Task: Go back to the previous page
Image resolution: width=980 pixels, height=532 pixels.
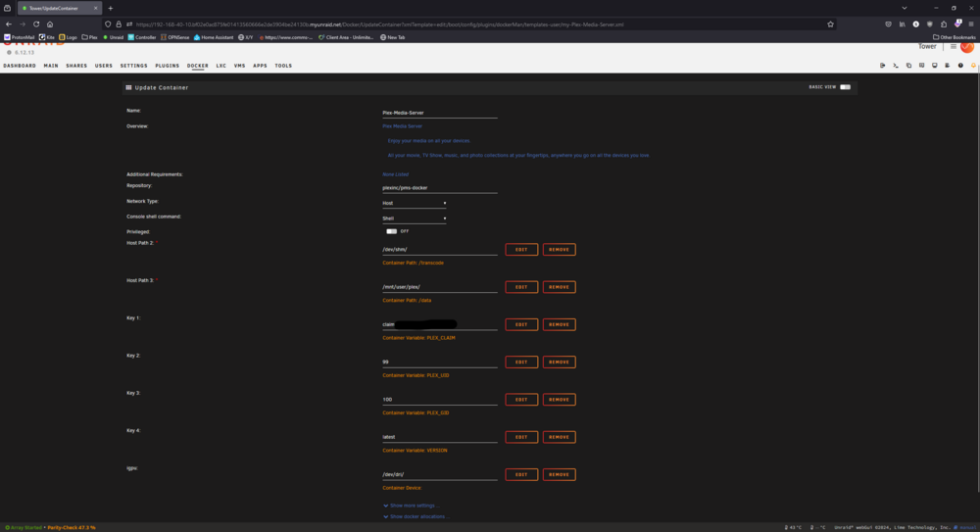Action: (x=9, y=24)
